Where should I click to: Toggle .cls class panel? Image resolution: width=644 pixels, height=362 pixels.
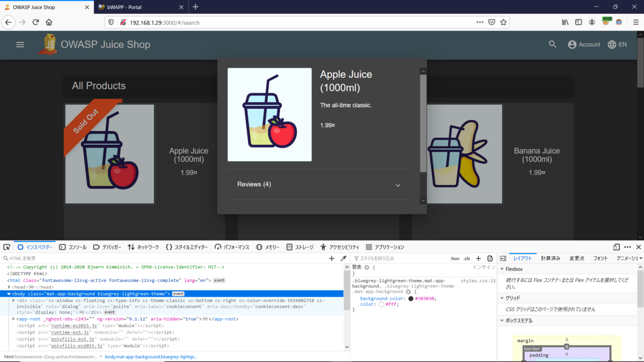(467, 258)
